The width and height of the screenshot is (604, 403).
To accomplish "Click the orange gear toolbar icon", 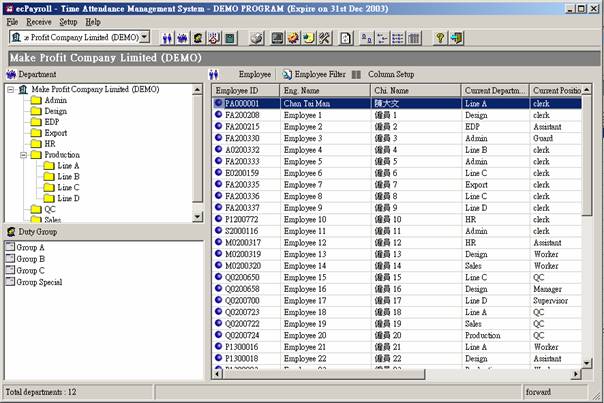I will coord(293,38).
